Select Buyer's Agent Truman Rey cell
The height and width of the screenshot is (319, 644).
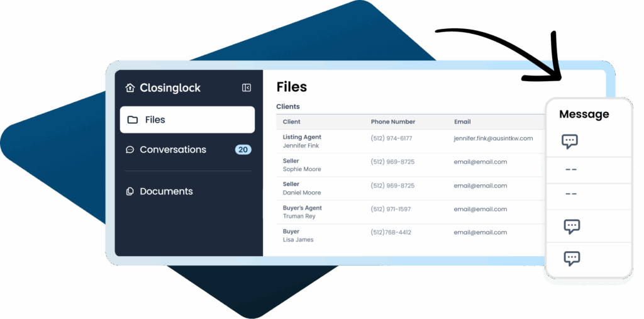pos(303,212)
